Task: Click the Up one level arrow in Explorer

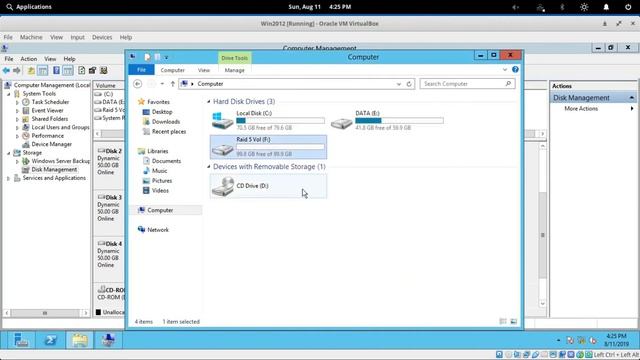Action: coord(173,84)
